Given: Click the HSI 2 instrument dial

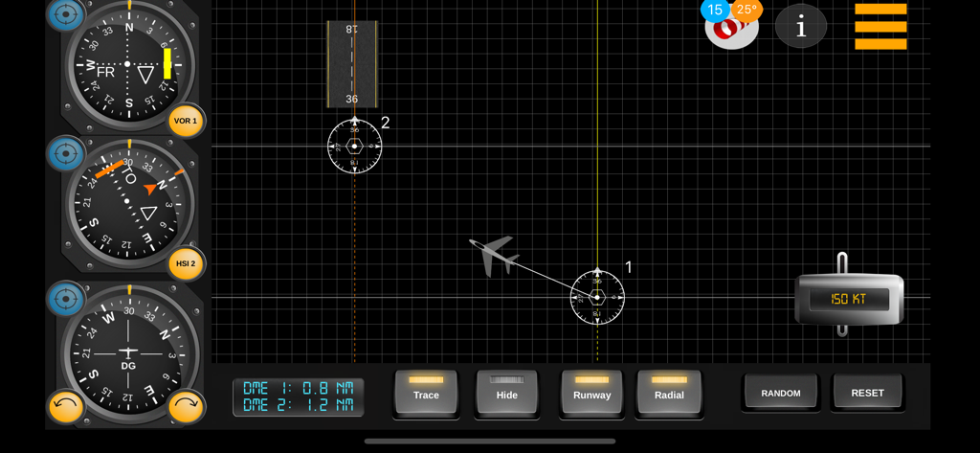Looking at the screenshot, I should coord(127,201).
